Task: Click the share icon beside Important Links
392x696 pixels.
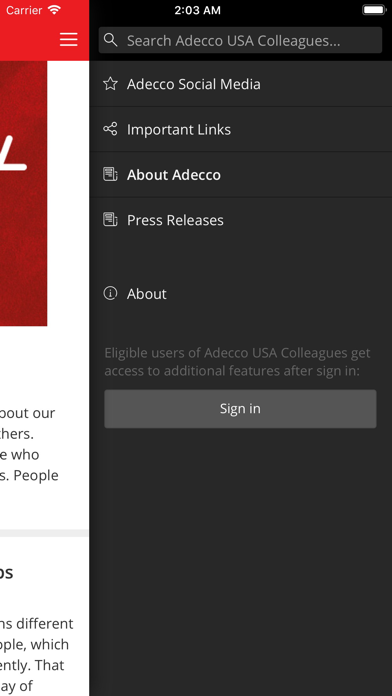Action: point(110,129)
